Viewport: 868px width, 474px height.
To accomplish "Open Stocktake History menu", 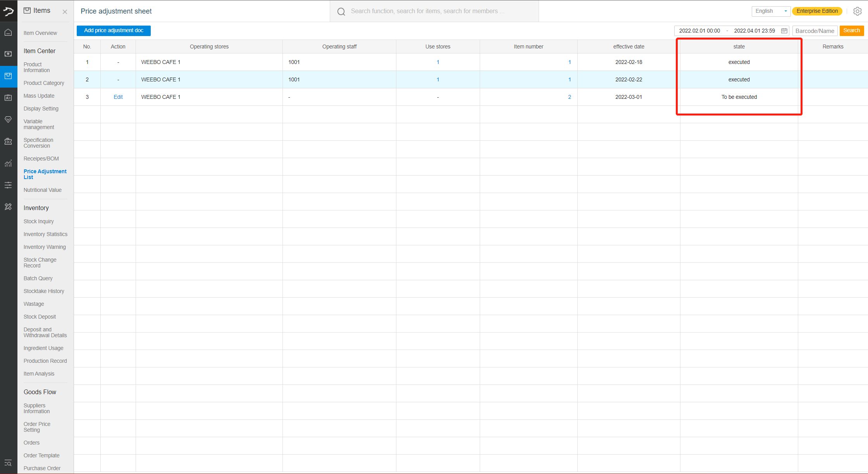I will (x=44, y=291).
